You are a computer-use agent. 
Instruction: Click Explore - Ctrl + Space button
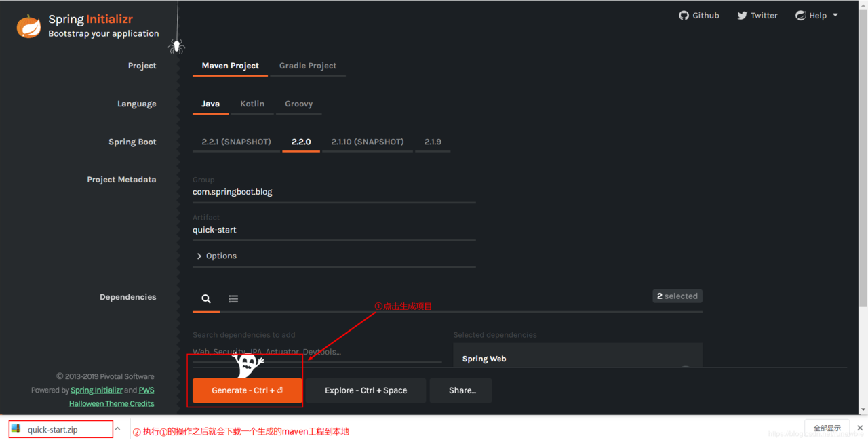tap(366, 390)
